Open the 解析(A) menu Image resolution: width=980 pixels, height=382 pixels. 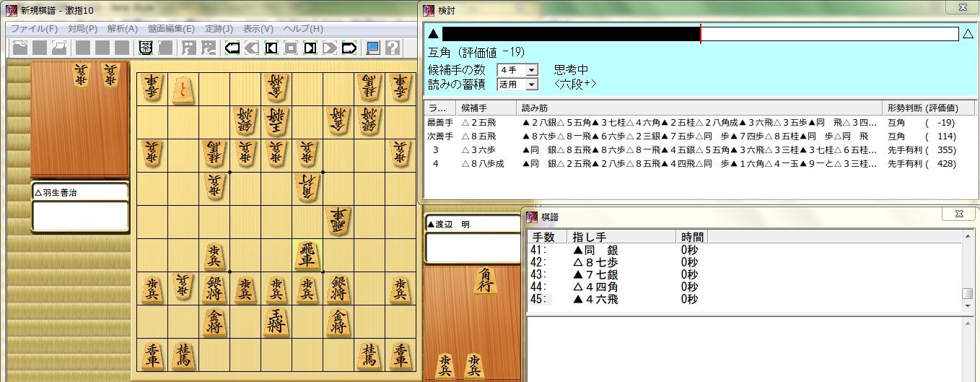pyautogui.click(x=122, y=29)
